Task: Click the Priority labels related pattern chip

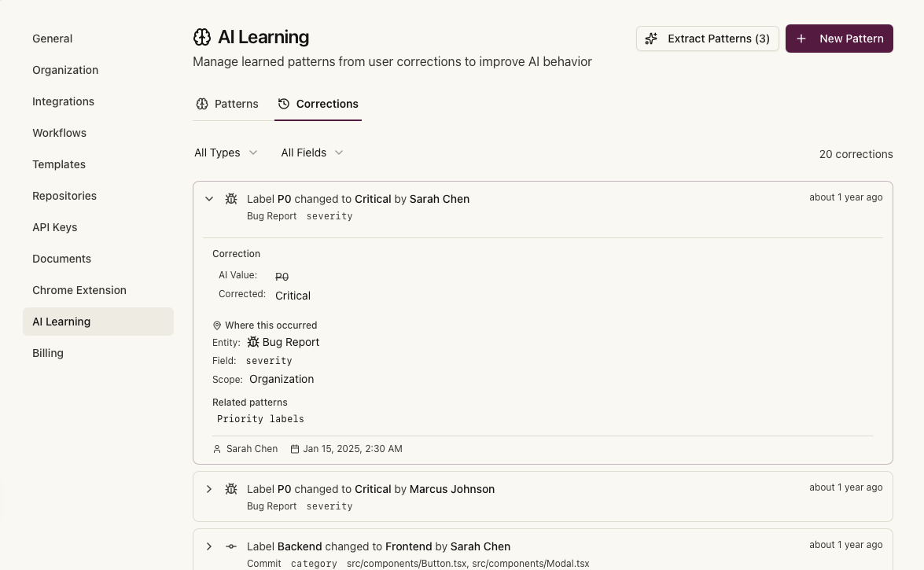Action: click(260, 418)
